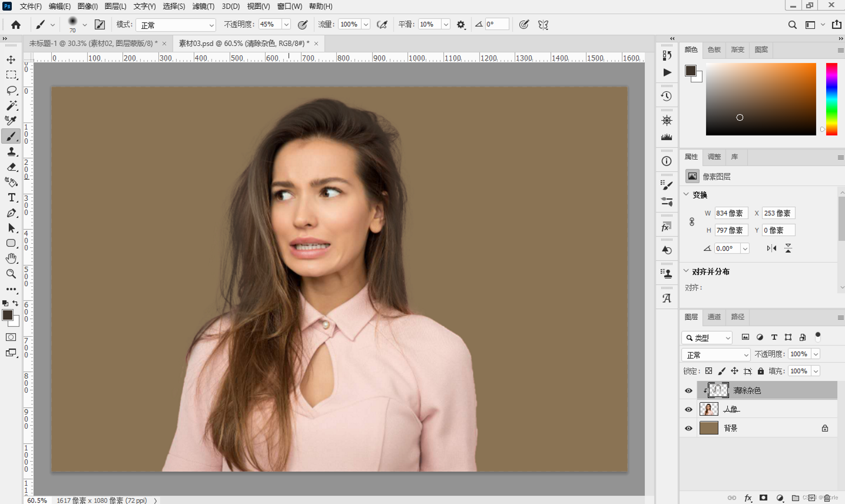
Task: Switch to the 调整 tab
Action: pos(714,157)
